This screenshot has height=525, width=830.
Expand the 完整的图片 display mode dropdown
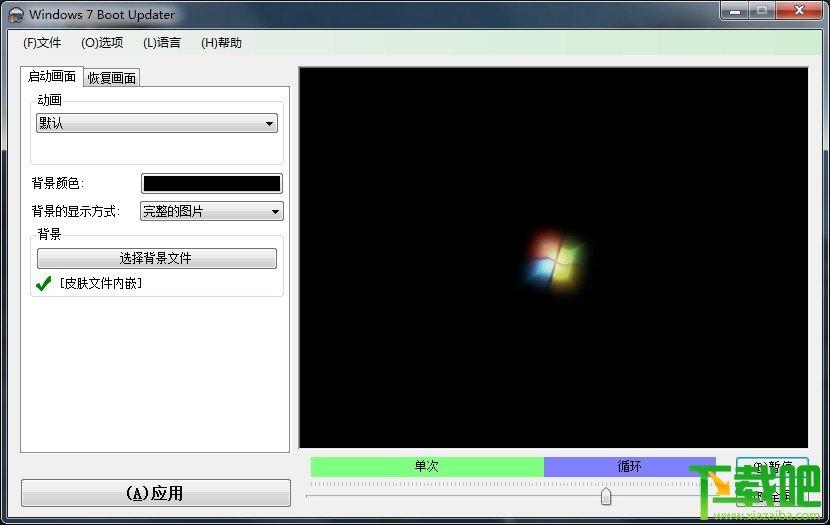(212, 212)
